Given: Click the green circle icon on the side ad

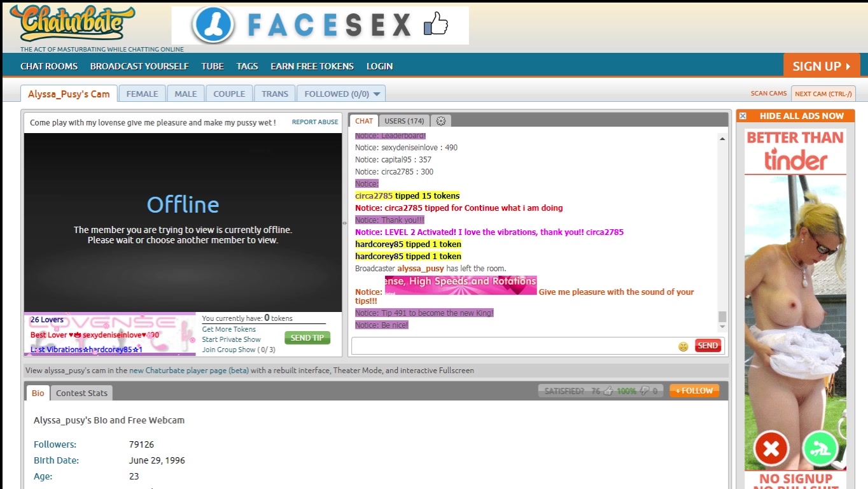Looking at the screenshot, I should 820,449.
